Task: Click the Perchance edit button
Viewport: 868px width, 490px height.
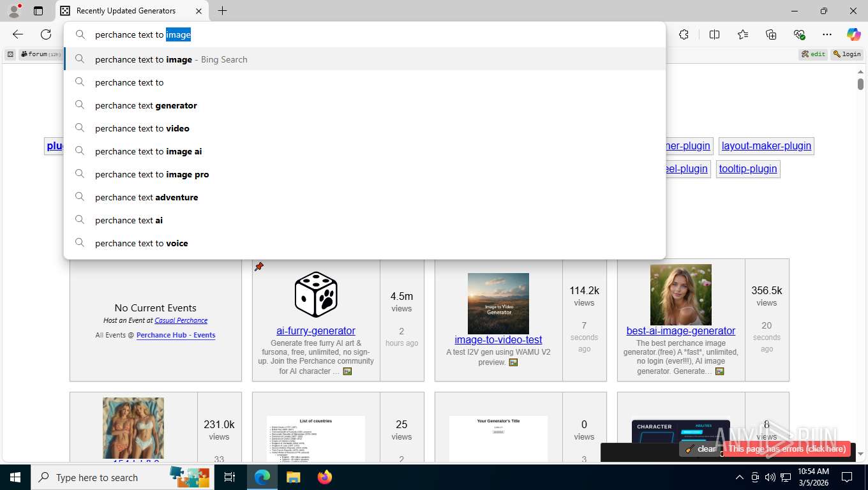Action: point(814,54)
